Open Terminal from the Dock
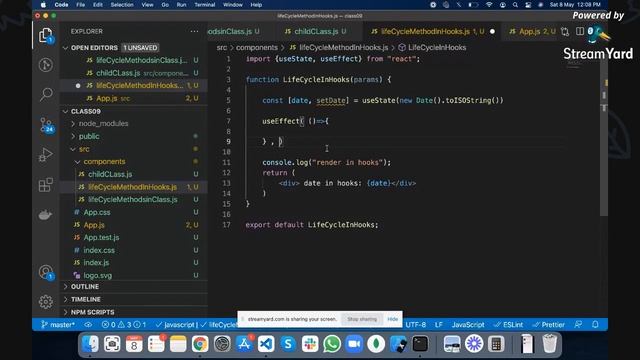 click(420, 344)
